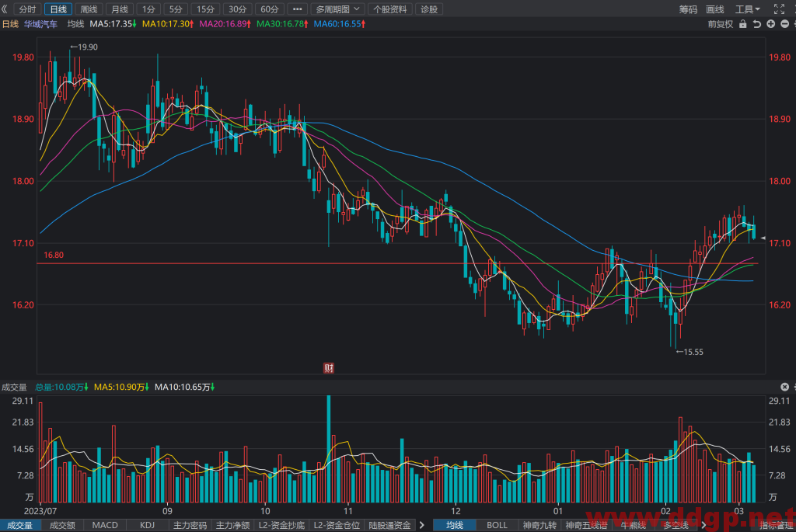Switch to 周线 weekly chart
The image size is (796, 532).
[x=89, y=9]
